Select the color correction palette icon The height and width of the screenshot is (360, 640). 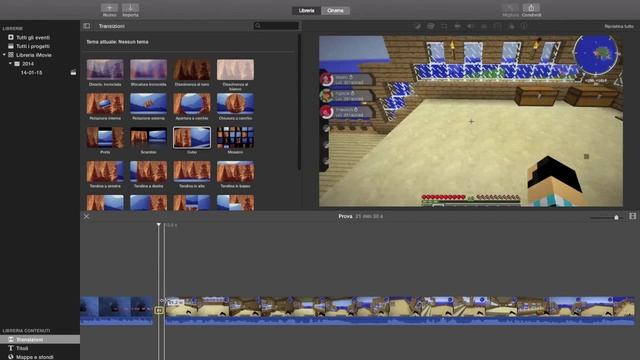coord(431,26)
